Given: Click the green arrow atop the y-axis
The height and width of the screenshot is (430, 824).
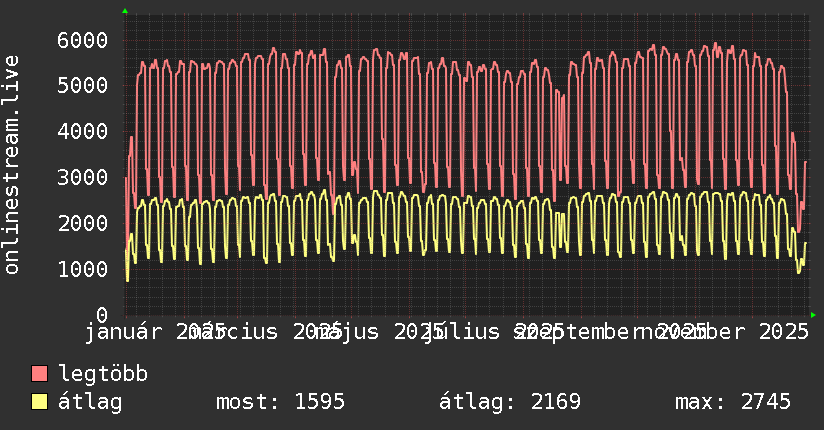Looking at the screenshot, I should (x=125, y=11).
